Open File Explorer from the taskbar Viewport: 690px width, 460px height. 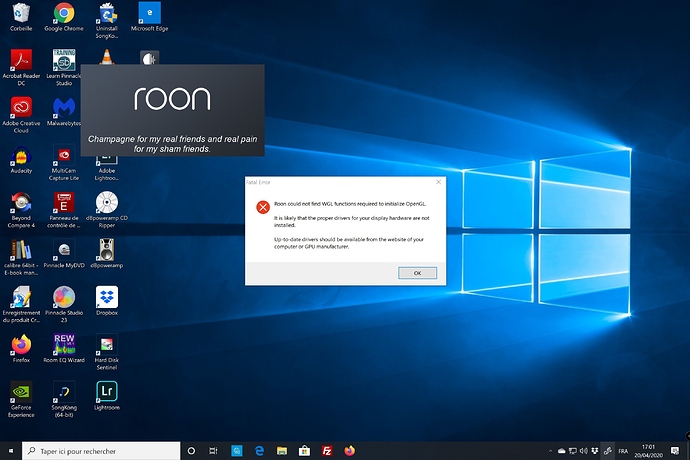tap(282, 451)
